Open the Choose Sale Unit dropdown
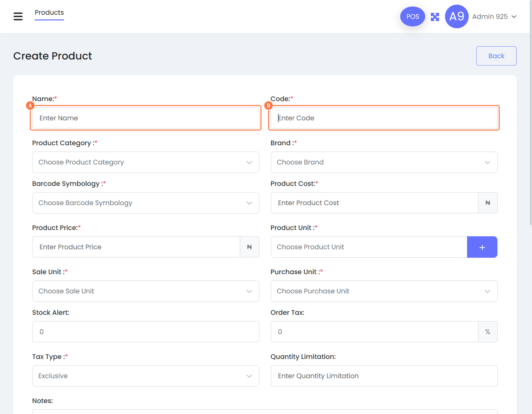The width and height of the screenshot is (532, 414). point(145,291)
